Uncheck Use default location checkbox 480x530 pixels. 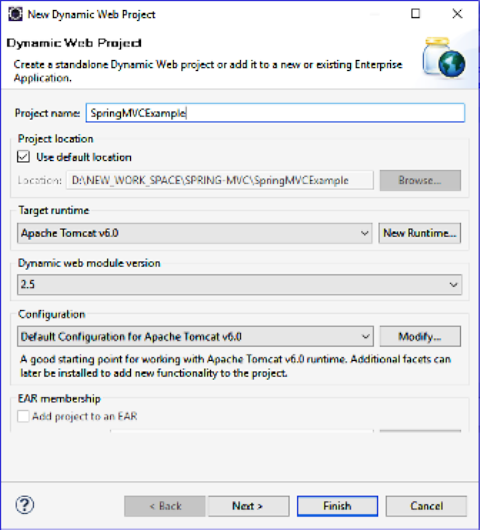[23, 157]
